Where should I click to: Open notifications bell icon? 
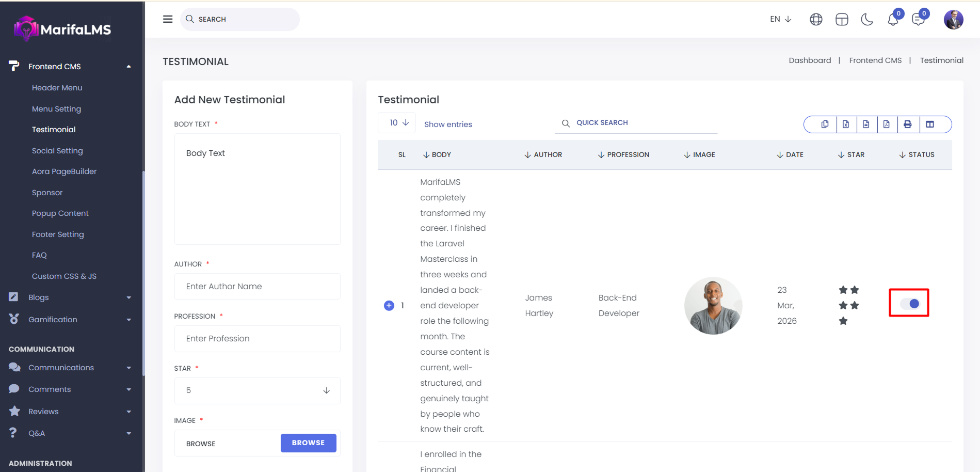(893, 20)
